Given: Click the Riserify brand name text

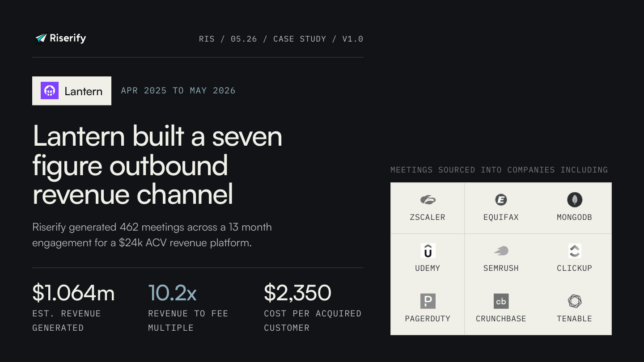Looking at the screenshot, I should pyautogui.click(x=68, y=38).
